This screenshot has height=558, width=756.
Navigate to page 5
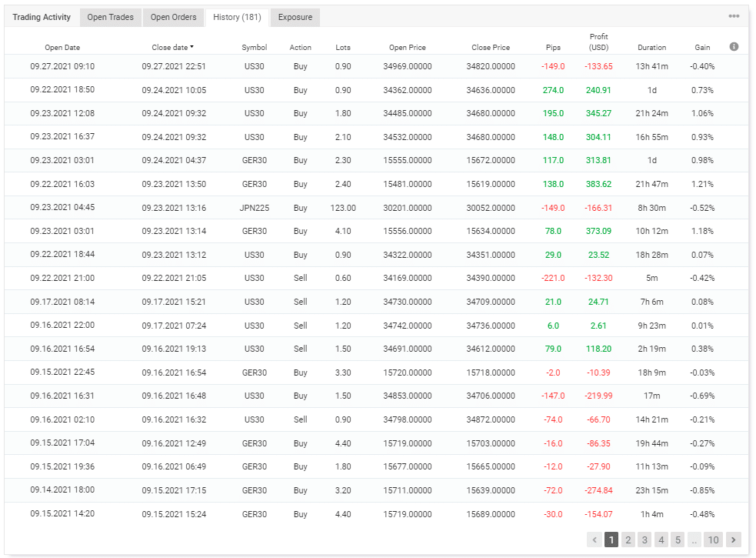(677, 540)
